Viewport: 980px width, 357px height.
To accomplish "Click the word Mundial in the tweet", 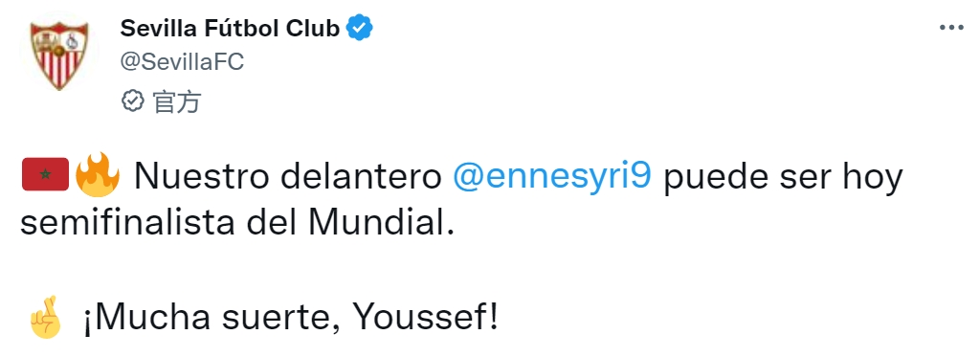I will coord(376,223).
